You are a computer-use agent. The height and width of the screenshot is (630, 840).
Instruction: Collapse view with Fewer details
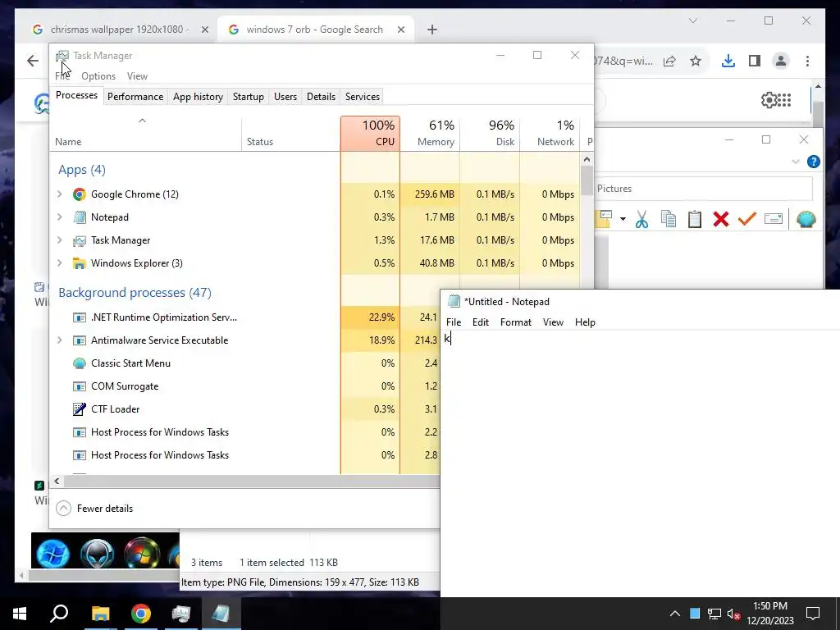[x=95, y=509]
